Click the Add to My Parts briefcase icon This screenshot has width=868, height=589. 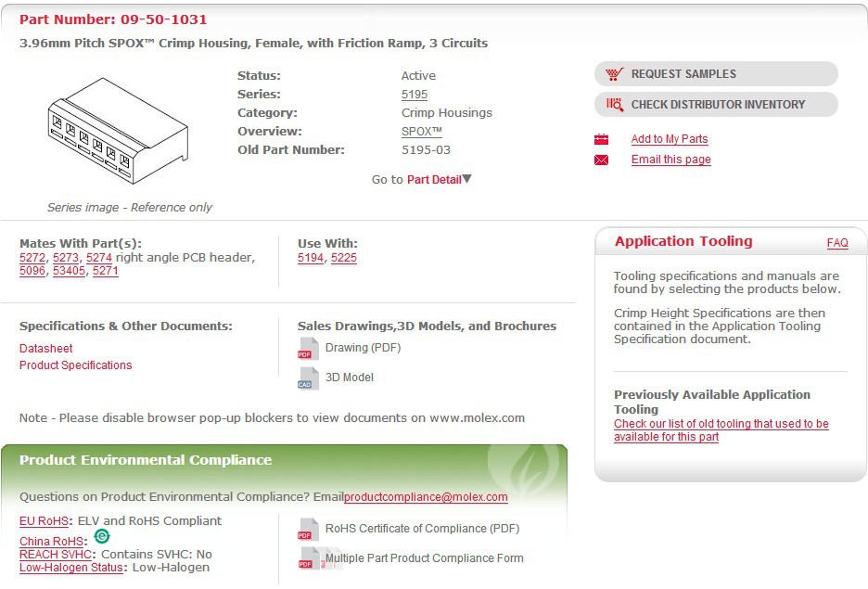pos(601,139)
